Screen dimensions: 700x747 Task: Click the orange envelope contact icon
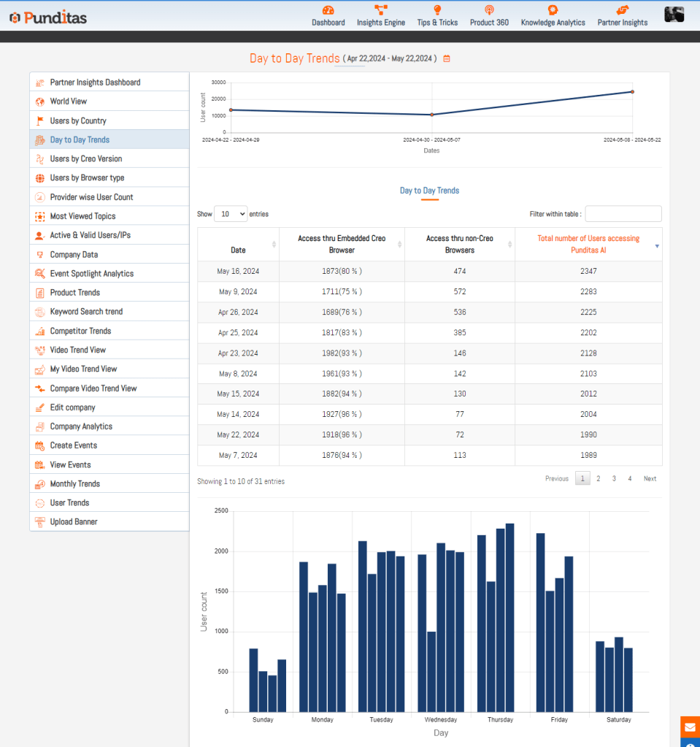(x=690, y=727)
